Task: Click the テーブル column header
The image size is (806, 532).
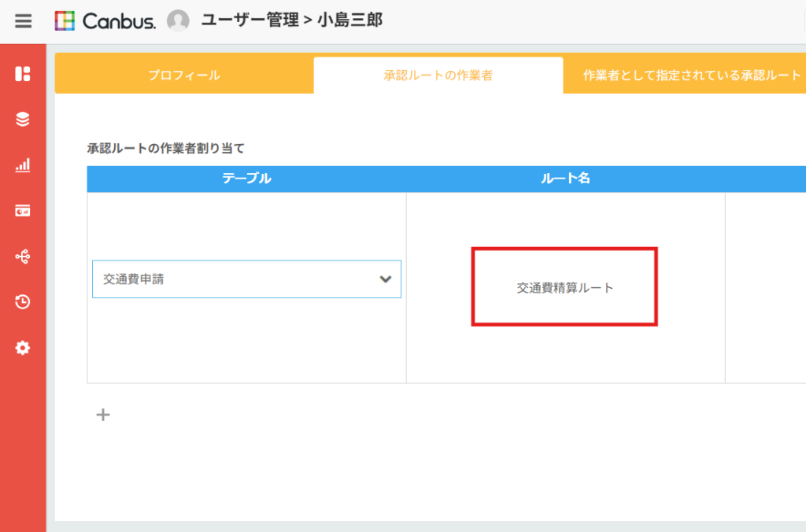Action: pyautogui.click(x=246, y=179)
